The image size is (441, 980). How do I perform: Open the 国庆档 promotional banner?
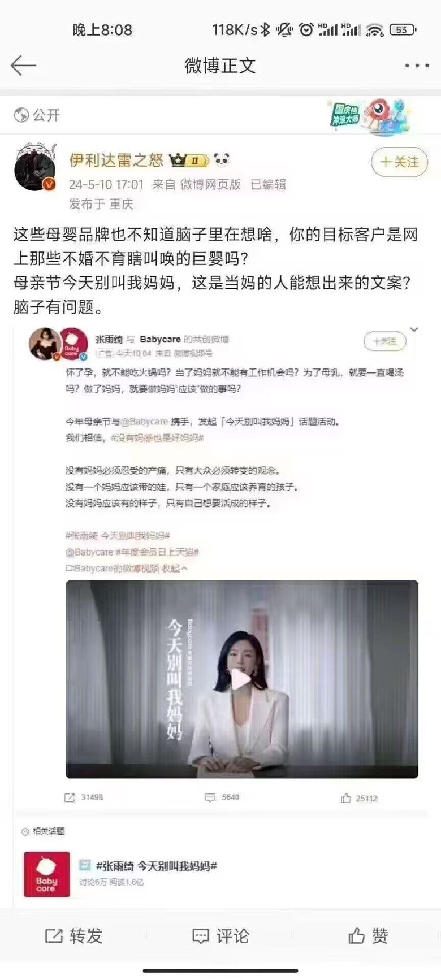point(369,116)
